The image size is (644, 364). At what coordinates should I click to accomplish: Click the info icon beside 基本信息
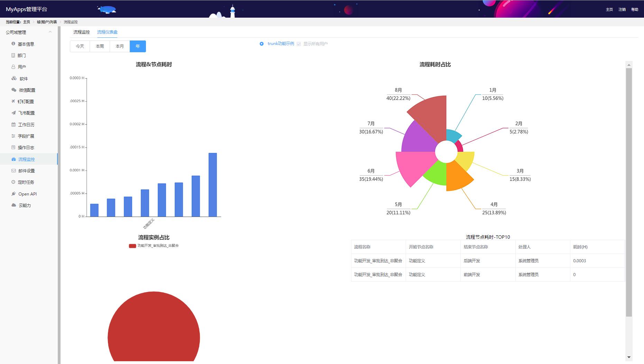[13, 44]
